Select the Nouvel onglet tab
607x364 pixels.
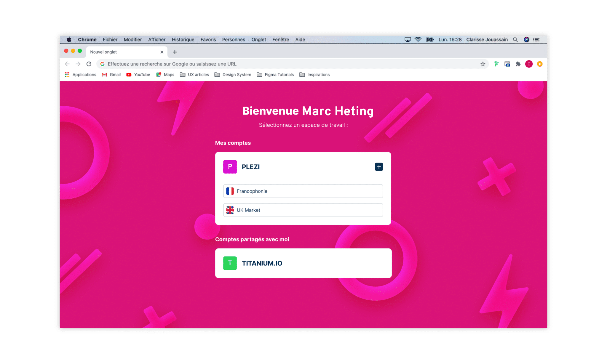pos(127,52)
